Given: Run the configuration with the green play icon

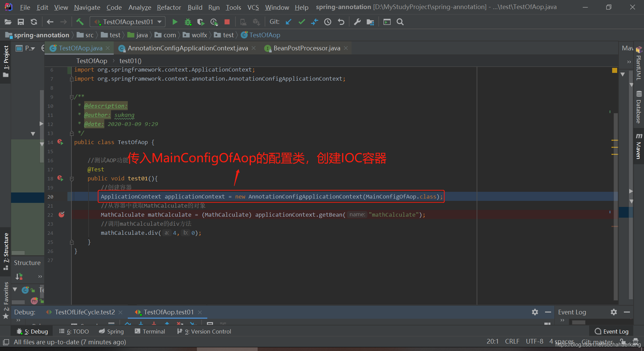Looking at the screenshot, I should point(175,22).
